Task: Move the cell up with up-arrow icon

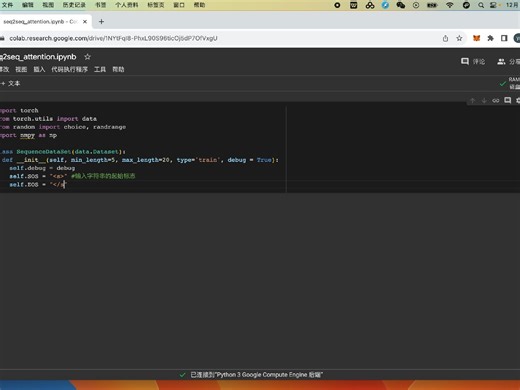Action: [x=472, y=100]
